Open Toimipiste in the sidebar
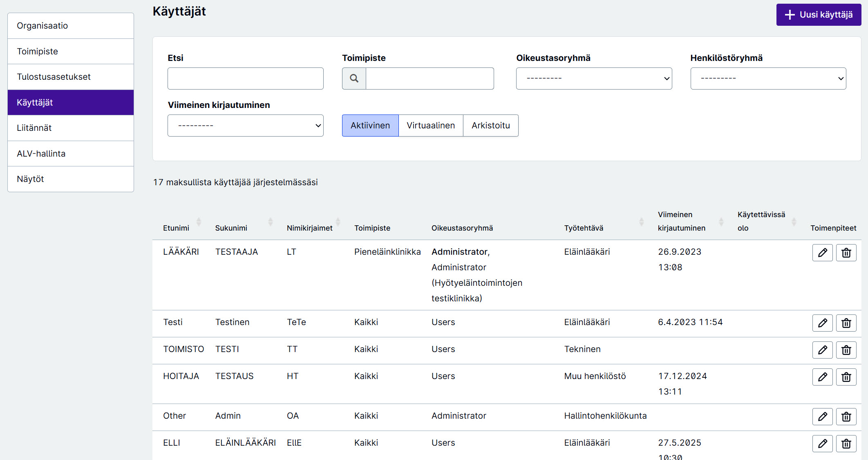Viewport: 868px width, 460px height. [71, 52]
